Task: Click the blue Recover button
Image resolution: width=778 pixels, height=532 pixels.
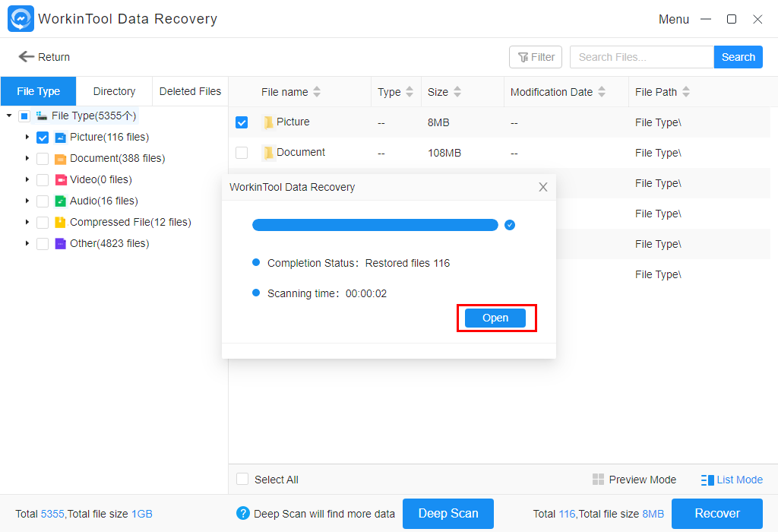Action: [x=716, y=514]
